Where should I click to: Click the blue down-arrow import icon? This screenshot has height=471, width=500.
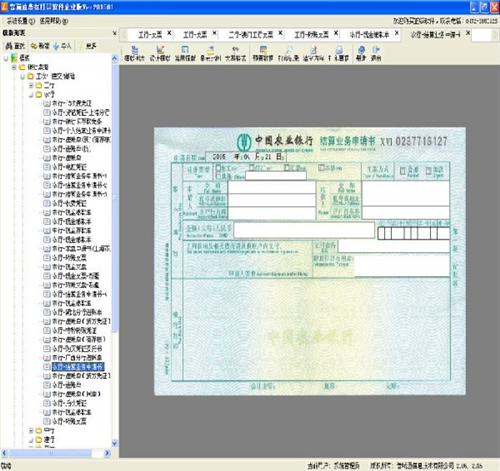click(x=56, y=46)
